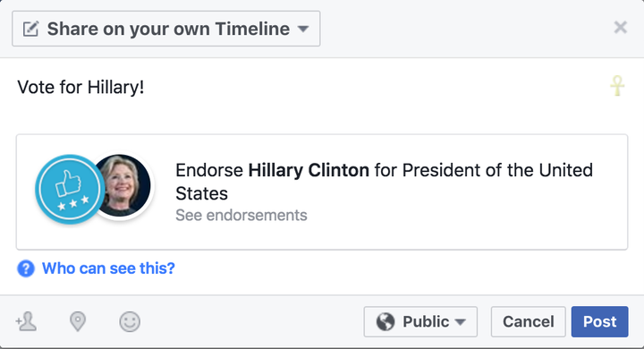Open the Who can see this? link
This screenshot has width=644, height=349.
point(108,268)
